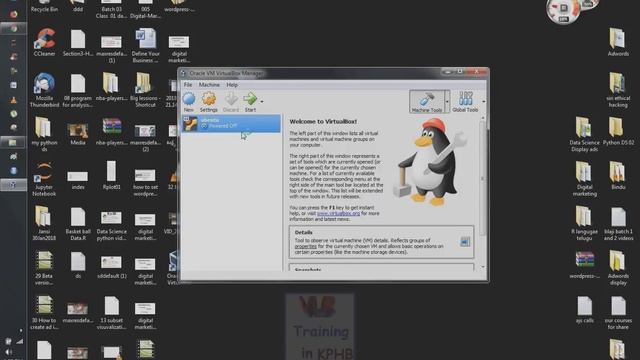Viewport: 640px width, 360px height.
Task: Open VLC cone icon in taskbar
Action: 13,99
